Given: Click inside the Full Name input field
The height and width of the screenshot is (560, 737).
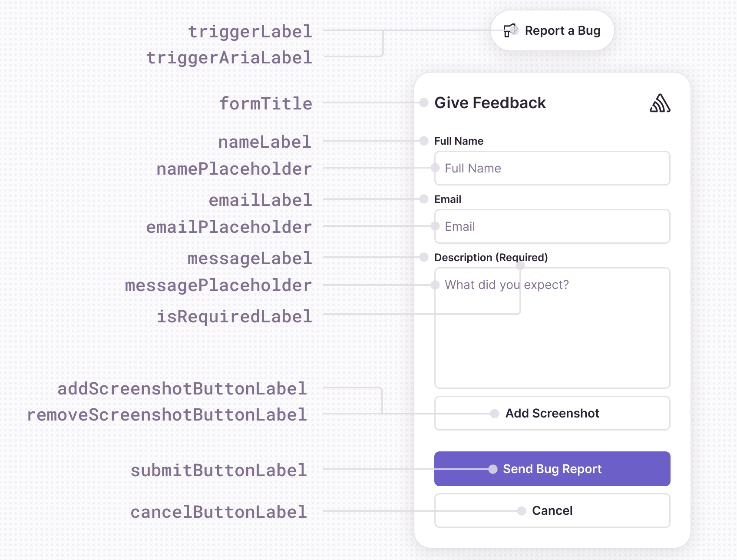Looking at the screenshot, I should tap(552, 169).
